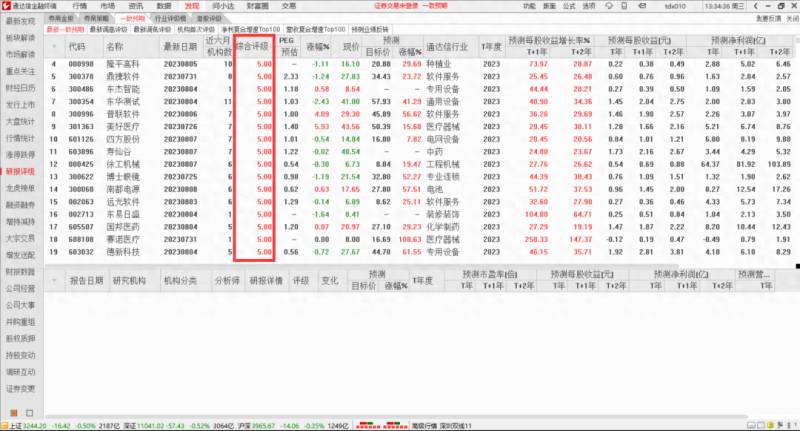Image resolution: width=800 pixels, height=431 pixels.
Task: Select the stock row 德新科技
Action: coord(420,252)
